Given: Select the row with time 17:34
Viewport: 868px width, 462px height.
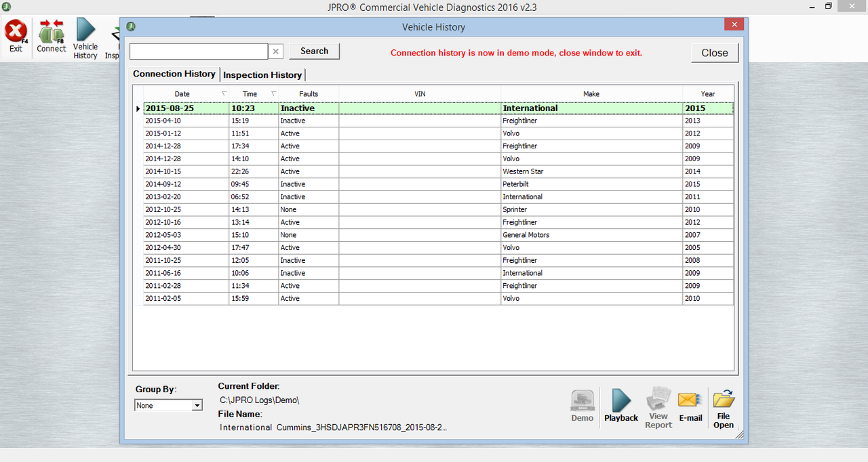Looking at the screenshot, I should pos(438,146).
